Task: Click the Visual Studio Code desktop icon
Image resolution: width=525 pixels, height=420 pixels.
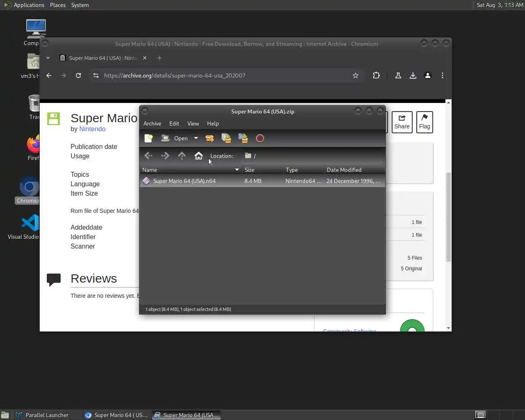Action: click(30, 226)
